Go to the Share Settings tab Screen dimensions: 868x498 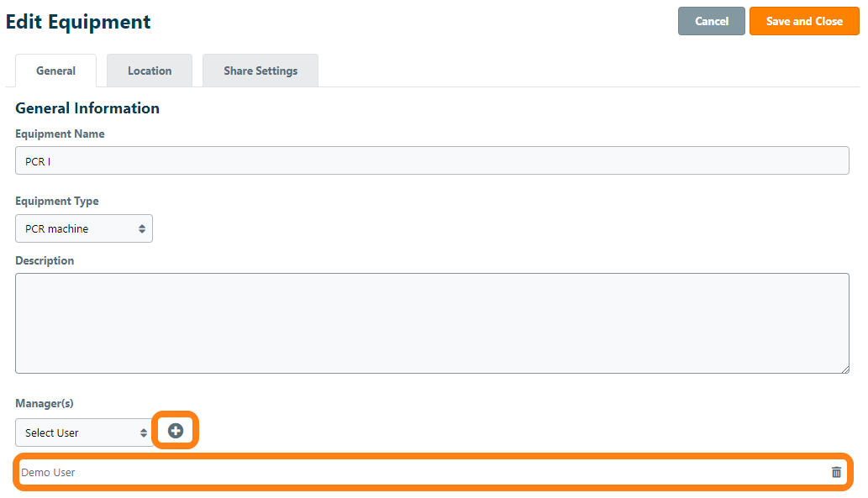[260, 71]
